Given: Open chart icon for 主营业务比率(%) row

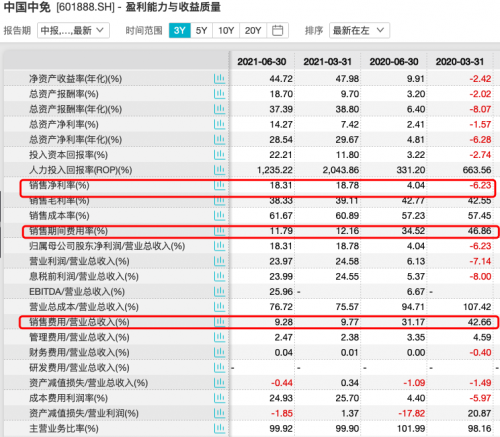Looking at the screenshot, I should tap(219, 428).
